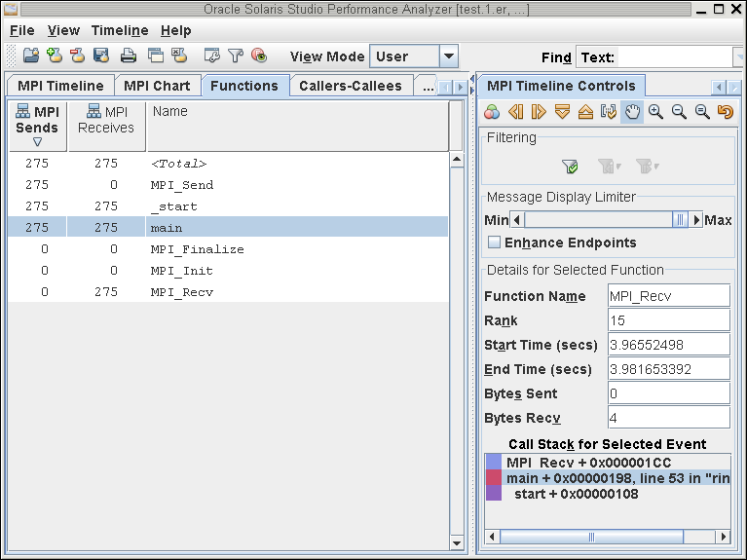Click the close experiment flask icon
Screen dimensions: 747x560
point(179,56)
